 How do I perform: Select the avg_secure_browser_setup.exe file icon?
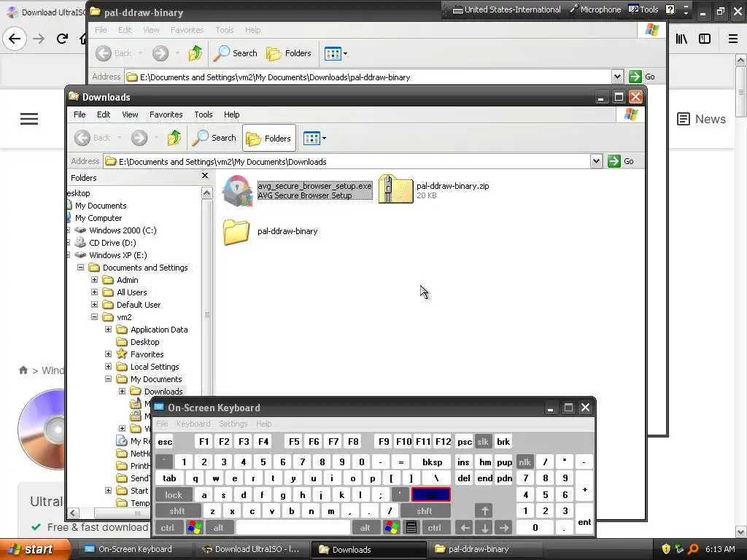coord(237,190)
